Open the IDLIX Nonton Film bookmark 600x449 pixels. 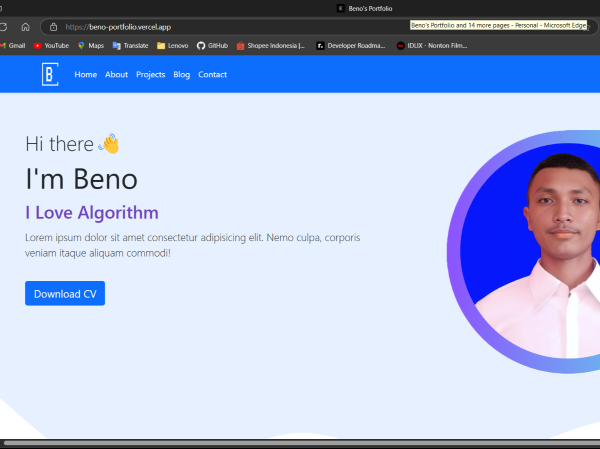point(432,45)
